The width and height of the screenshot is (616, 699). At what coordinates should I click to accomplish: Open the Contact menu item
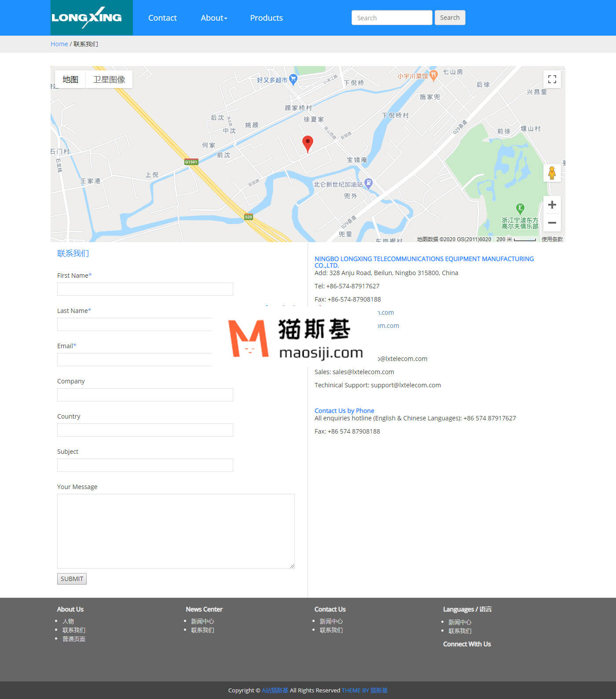click(x=162, y=18)
